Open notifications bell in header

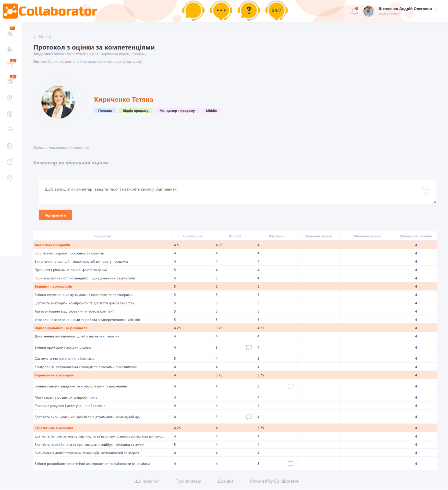354,11
